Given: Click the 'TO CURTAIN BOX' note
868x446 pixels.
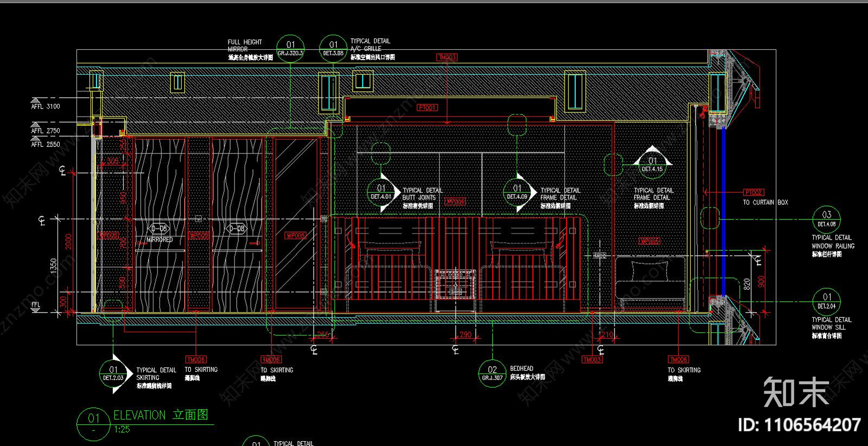Looking at the screenshot, I should pyautogui.click(x=765, y=203).
